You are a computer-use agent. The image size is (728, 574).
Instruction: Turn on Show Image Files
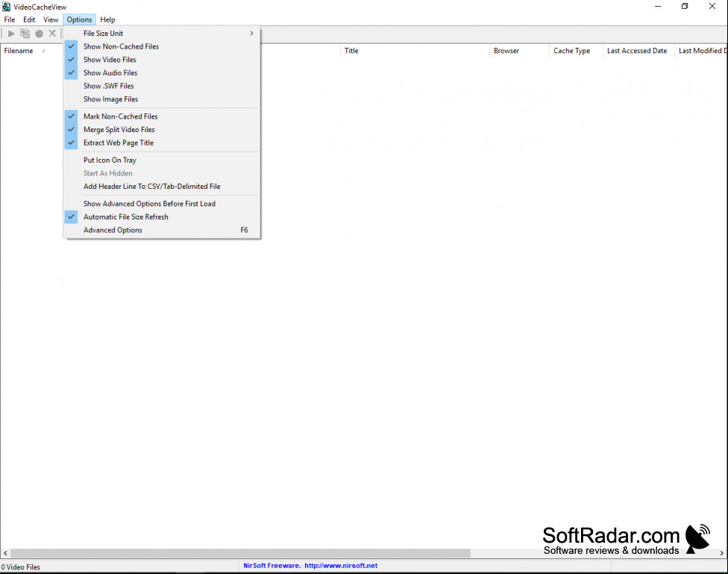pos(162,99)
